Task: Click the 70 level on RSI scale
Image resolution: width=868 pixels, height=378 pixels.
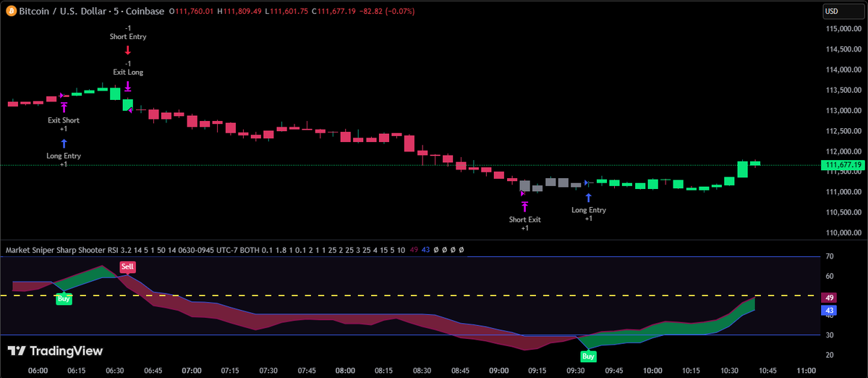Action: (831, 256)
